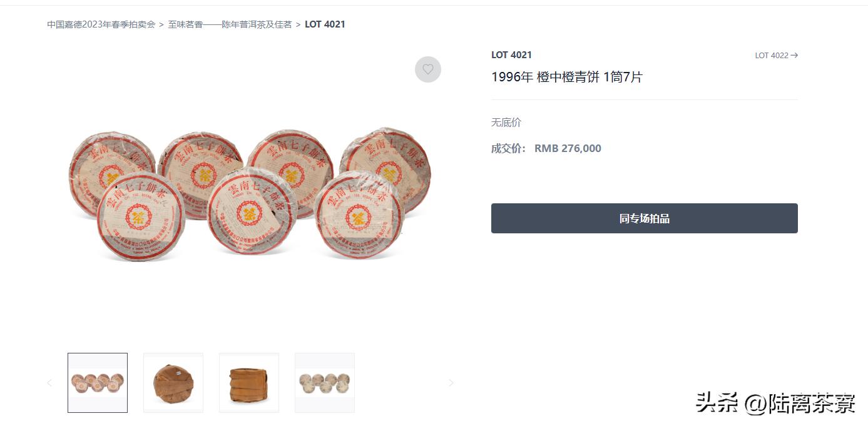
Task: Click the first breadcrumb separator chevron
Action: (161, 24)
